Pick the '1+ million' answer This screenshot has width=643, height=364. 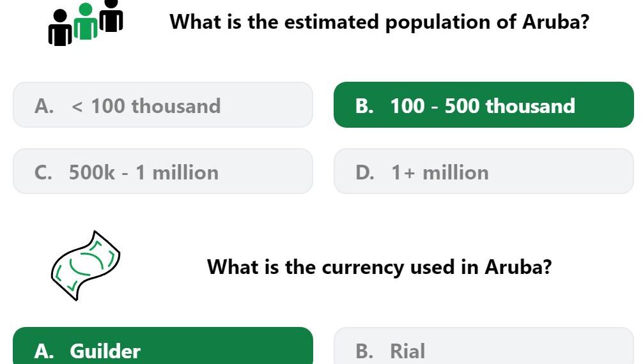[484, 171]
